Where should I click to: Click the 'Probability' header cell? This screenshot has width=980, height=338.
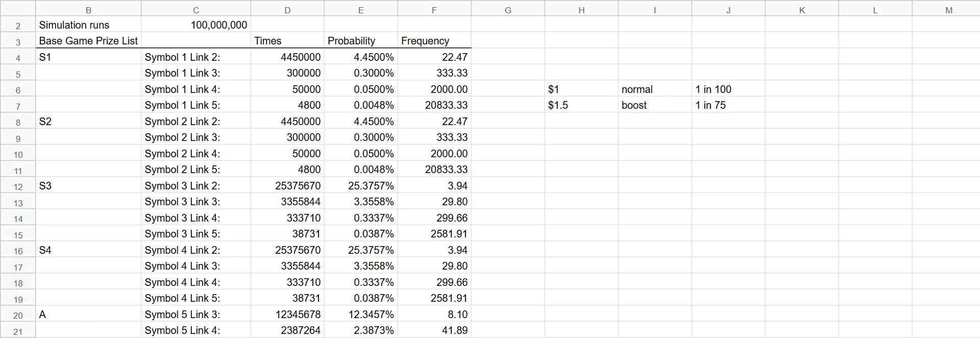361,41
